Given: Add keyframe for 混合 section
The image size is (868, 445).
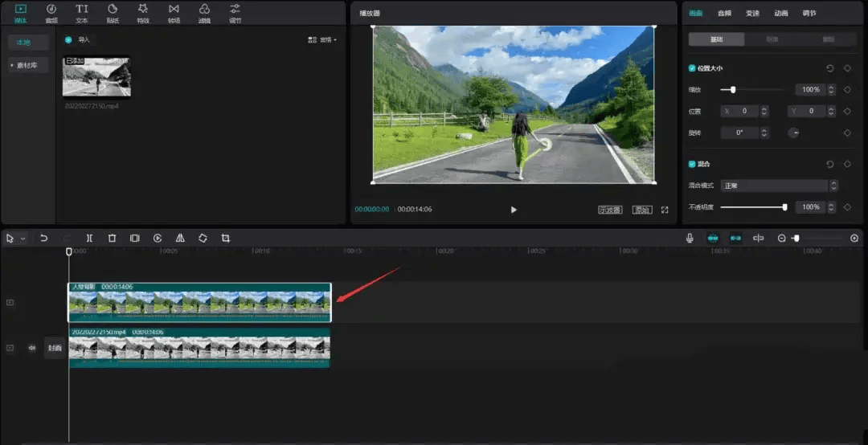Looking at the screenshot, I should 847,164.
